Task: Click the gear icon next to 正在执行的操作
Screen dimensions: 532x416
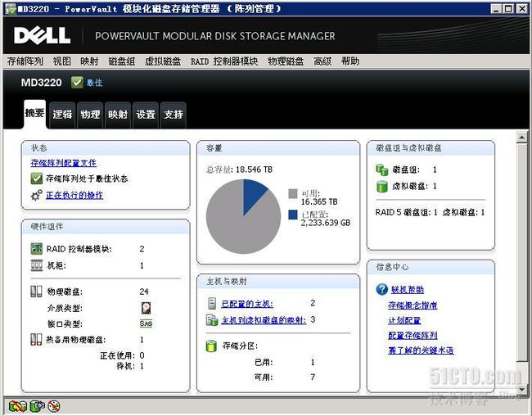Action: pos(37,195)
